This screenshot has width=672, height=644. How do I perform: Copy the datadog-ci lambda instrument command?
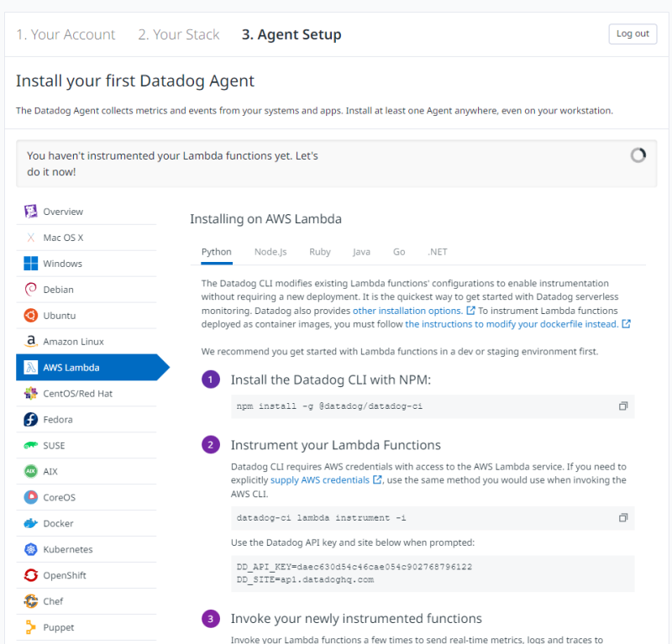pyautogui.click(x=623, y=517)
